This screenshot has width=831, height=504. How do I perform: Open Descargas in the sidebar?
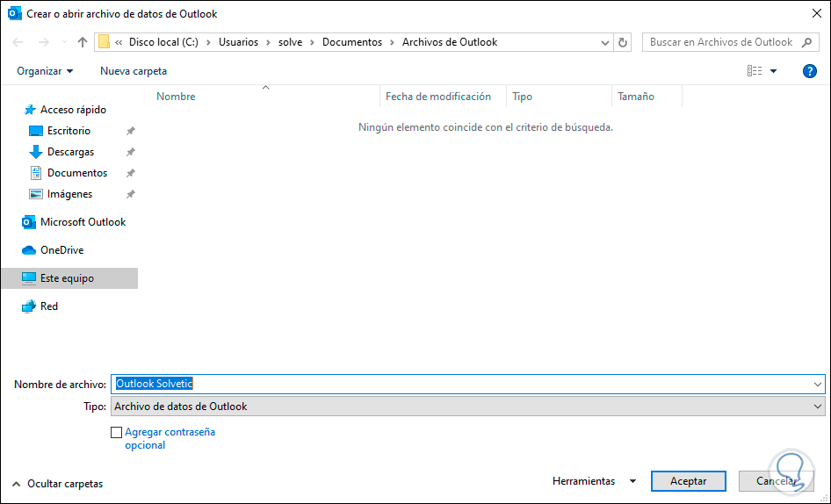point(70,152)
